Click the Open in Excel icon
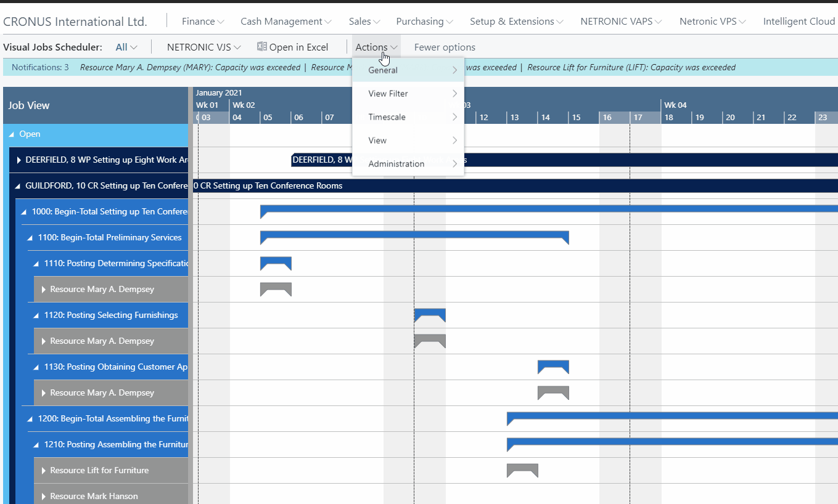This screenshot has height=504, width=838. pyautogui.click(x=260, y=46)
